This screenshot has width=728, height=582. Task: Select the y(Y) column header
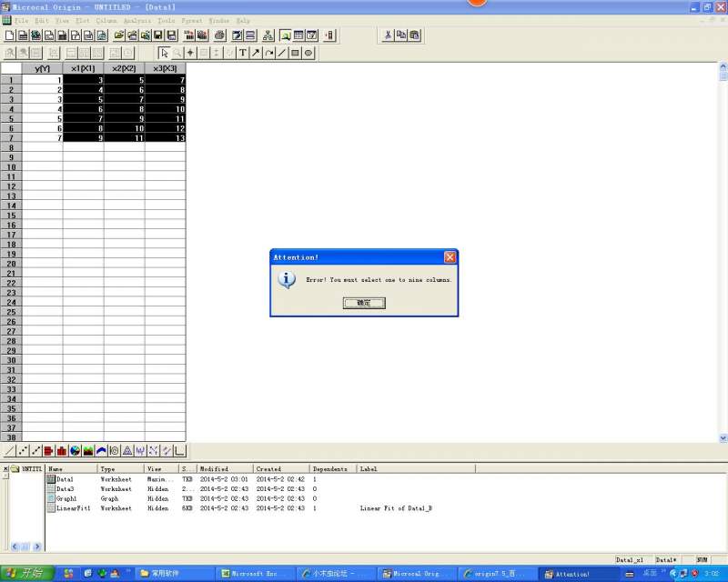click(x=42, y=68)
